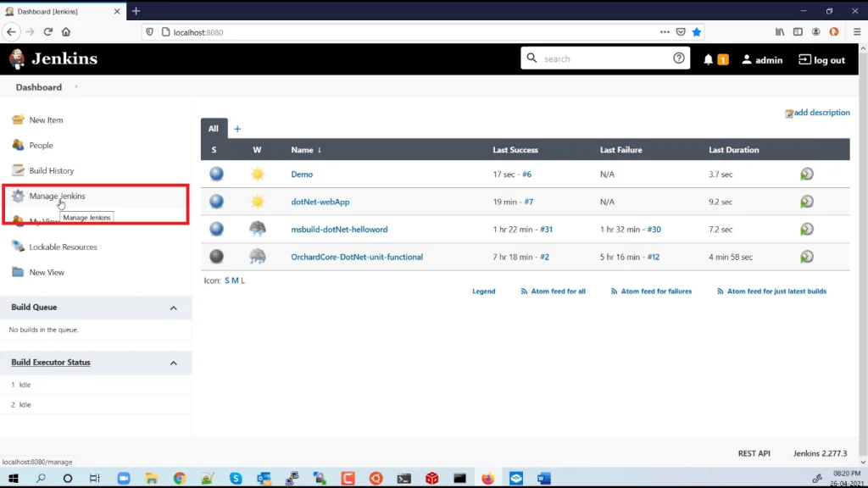
Task: Select the All view tab
Action: pyautogui.click(x=214, y=129)
